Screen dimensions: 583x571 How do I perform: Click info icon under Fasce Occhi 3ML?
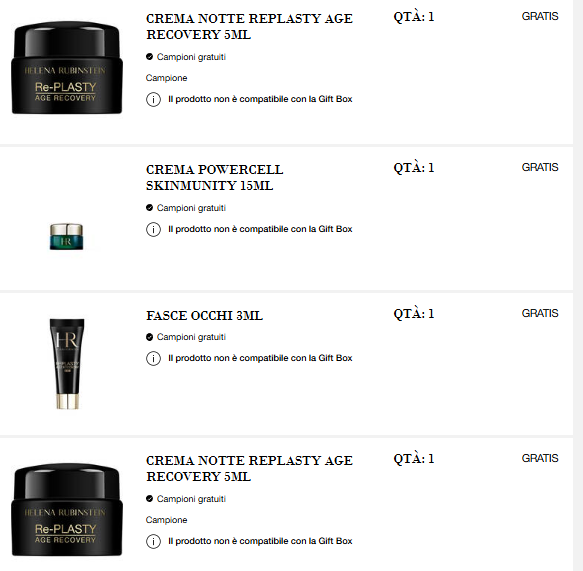point(153,358)
